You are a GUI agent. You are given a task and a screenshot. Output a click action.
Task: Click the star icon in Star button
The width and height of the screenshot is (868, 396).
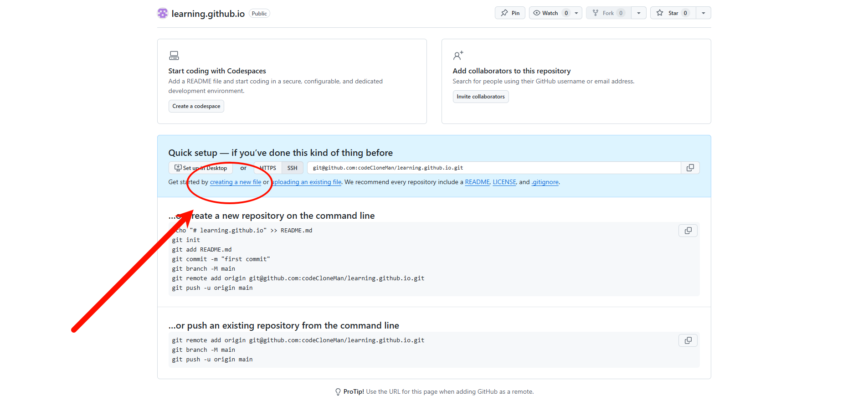[x=660, y=13]
